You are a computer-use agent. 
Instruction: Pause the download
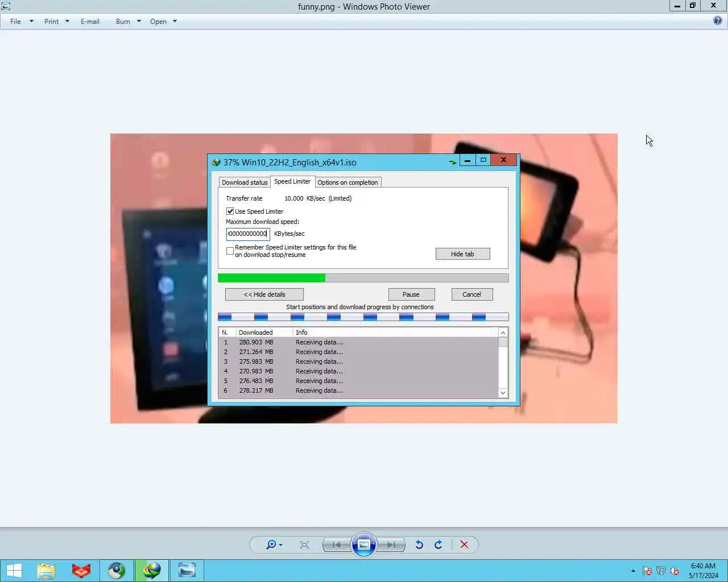pyautogui.click(x=411, y=294)
